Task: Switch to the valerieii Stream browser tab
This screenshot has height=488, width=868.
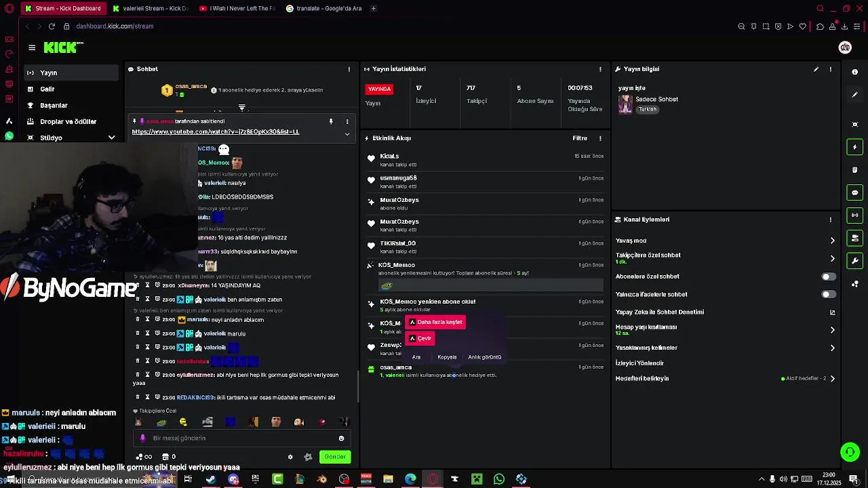Action: [x=151, y=8]
